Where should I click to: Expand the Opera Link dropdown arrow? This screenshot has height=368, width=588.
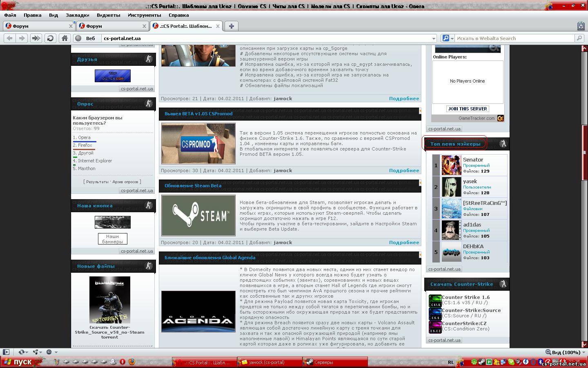(x=27, y=352)
